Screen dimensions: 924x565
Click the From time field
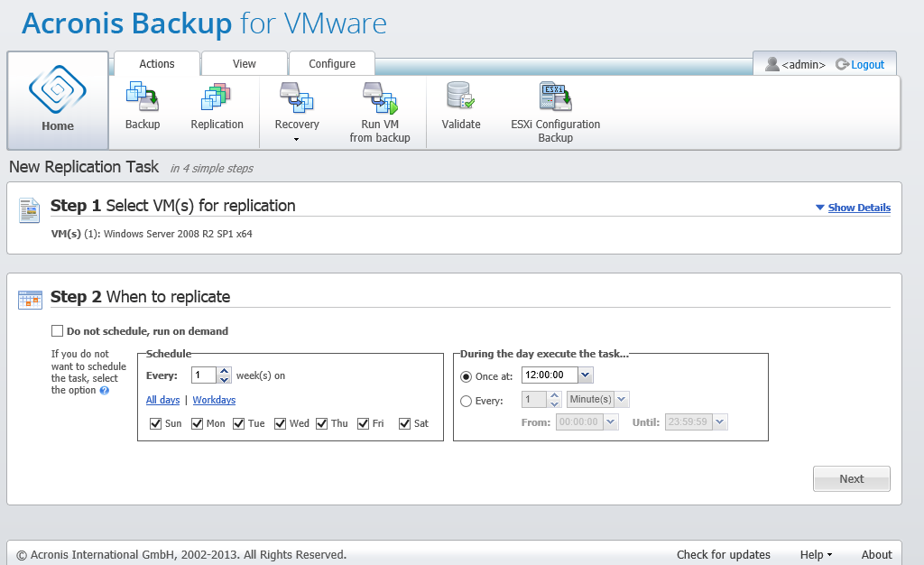pos(580,421)
